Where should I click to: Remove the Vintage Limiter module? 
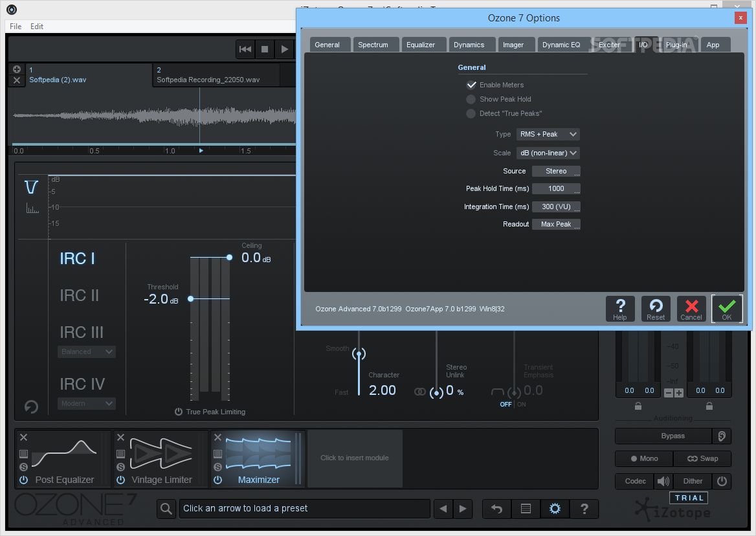[x=120, y=437]
